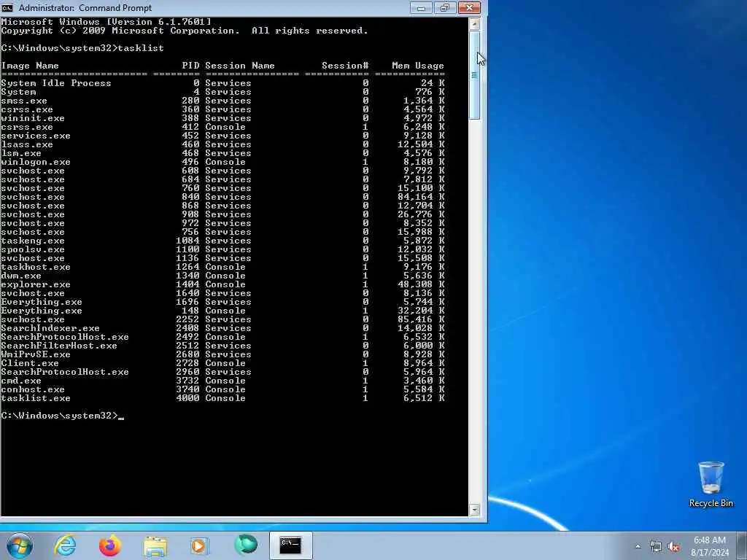Click the 'spoolsv.exe' process name

click(x=33, y=249)
